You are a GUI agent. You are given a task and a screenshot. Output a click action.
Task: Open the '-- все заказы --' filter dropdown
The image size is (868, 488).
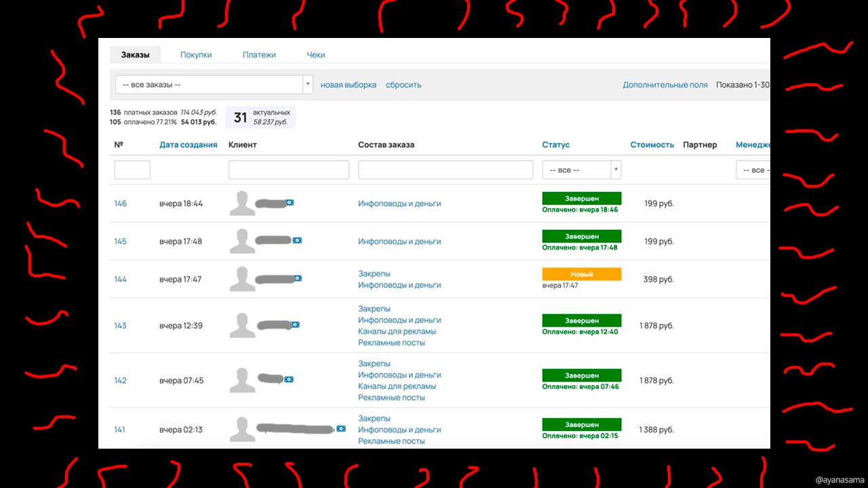[214, 85]
